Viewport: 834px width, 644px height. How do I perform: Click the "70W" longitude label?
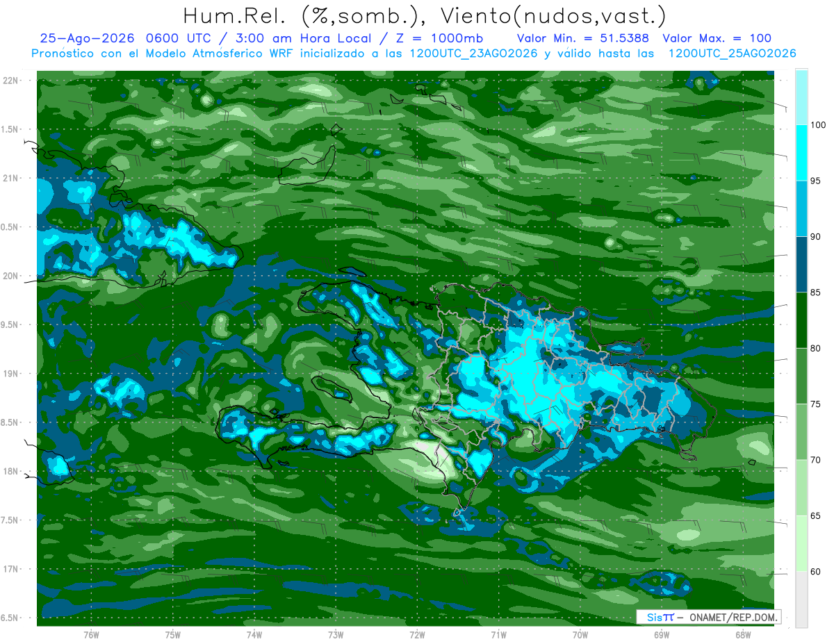[580, 634]
